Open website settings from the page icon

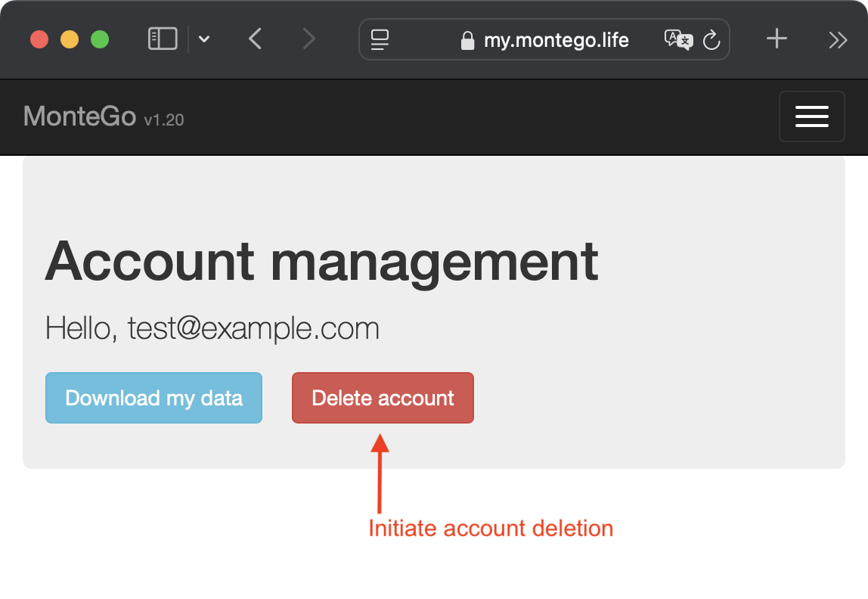click(x=379, y=39)
